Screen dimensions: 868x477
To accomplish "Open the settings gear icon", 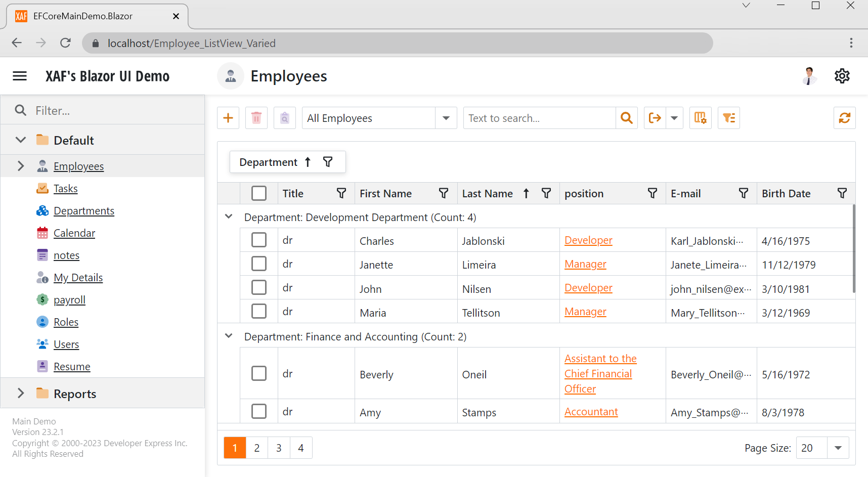I will (842, 76).
